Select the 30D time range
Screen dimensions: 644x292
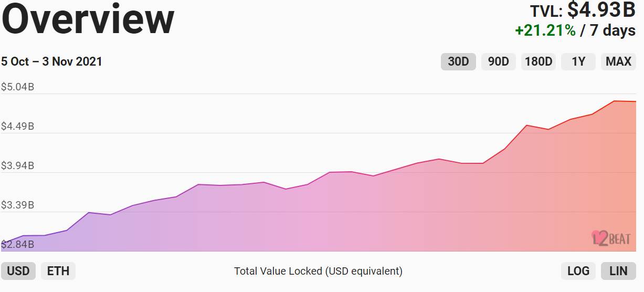458,61
